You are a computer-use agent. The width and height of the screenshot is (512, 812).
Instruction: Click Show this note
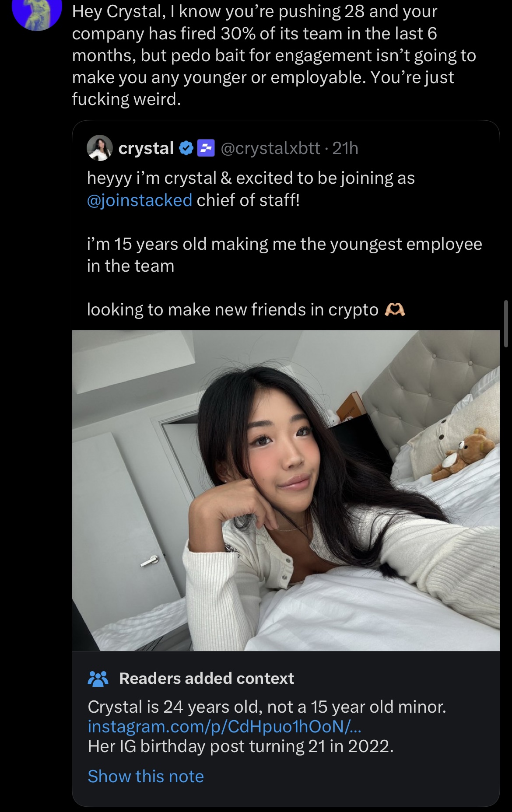point(146,776)
